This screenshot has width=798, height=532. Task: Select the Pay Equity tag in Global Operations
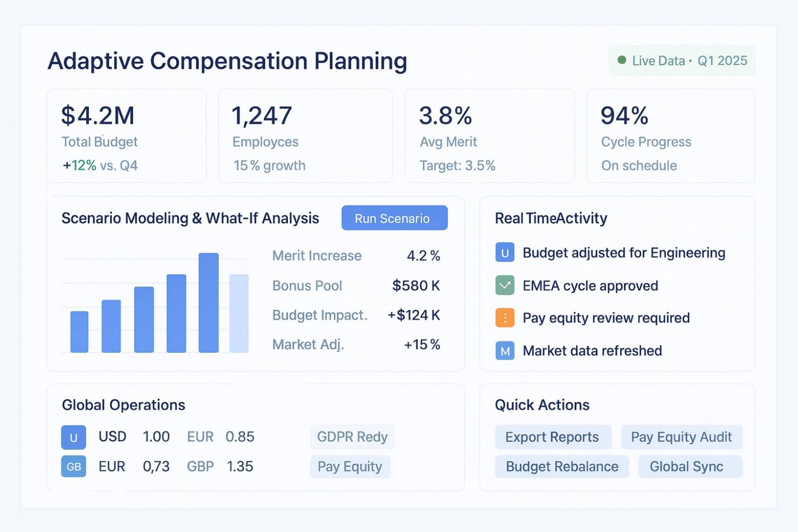(x=350, y=467)
